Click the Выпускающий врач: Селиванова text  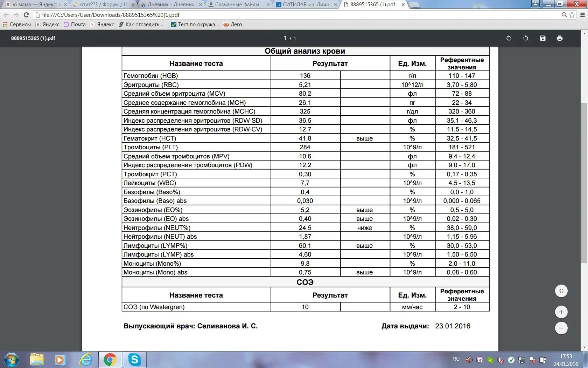point(190,326)
